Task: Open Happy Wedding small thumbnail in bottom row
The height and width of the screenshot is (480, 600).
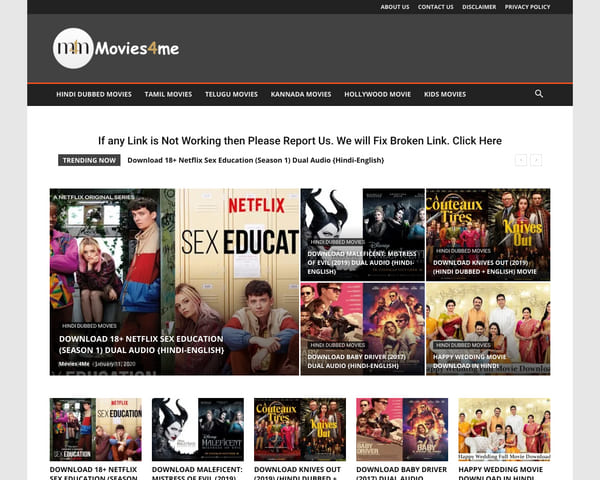Action: pos(504,429)
